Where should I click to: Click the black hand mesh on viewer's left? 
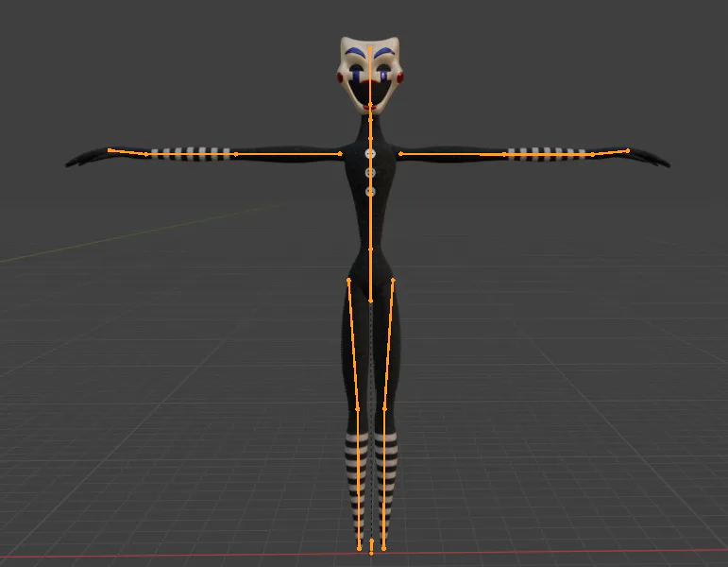coord(86,158)
